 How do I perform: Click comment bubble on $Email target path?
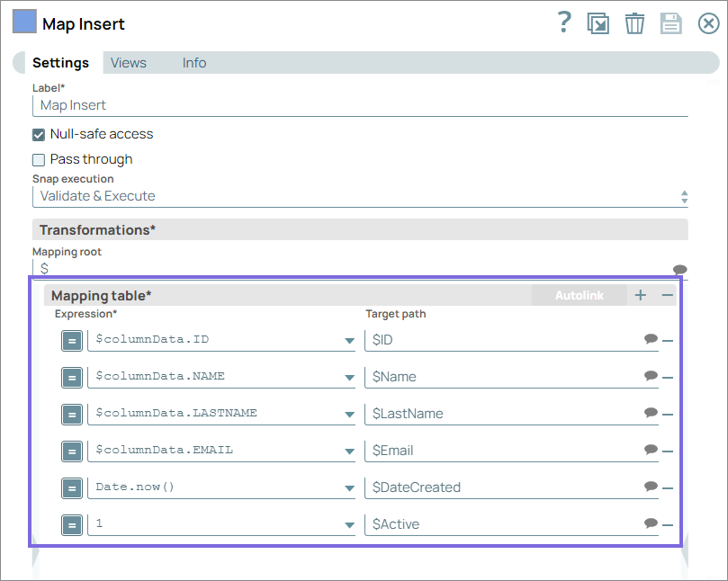(651, 450)
